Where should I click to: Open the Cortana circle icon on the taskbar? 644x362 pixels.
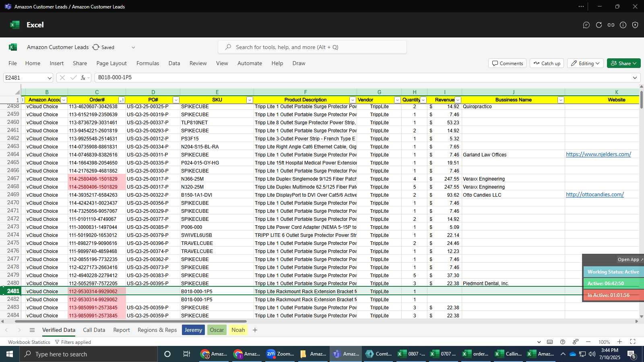167,354
